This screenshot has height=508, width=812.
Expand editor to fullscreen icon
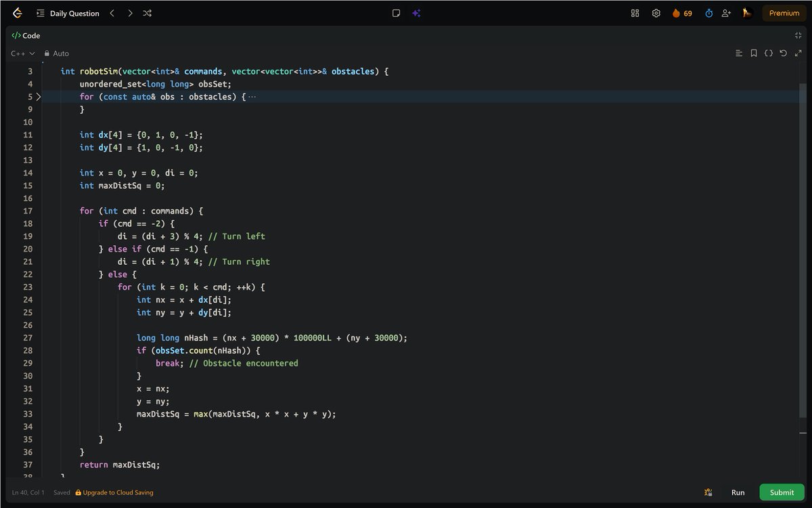click(798, 53)
